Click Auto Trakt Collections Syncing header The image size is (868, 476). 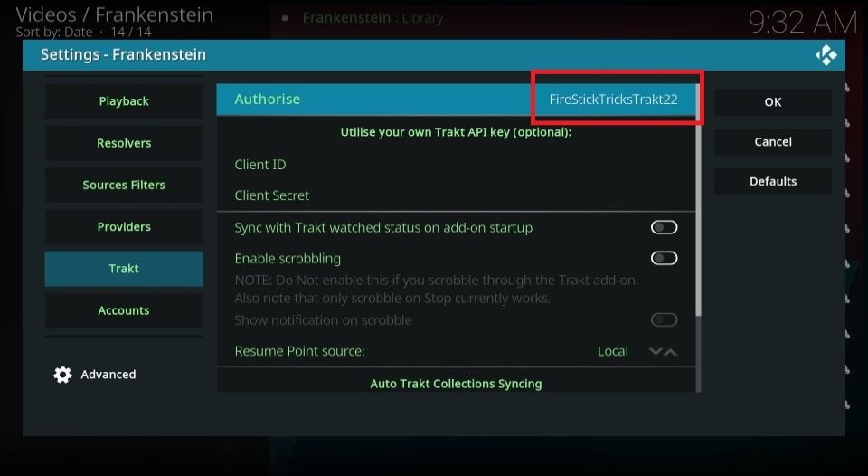click(456, 384)
